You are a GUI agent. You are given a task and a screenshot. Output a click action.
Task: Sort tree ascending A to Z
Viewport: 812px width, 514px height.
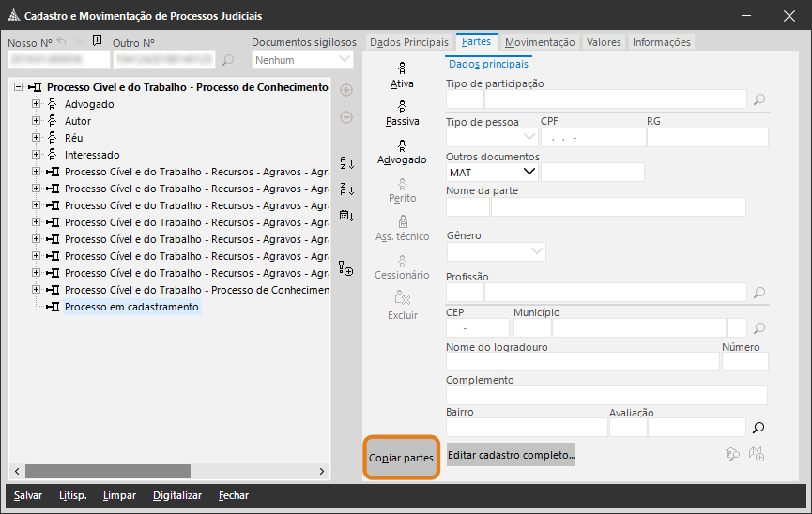pyautogui.click(x=346, y=162)
